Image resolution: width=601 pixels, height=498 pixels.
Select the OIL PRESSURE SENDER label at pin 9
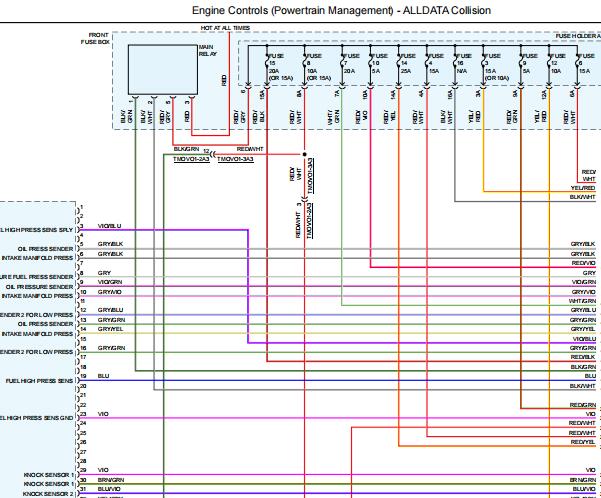[x=39, y=287]
